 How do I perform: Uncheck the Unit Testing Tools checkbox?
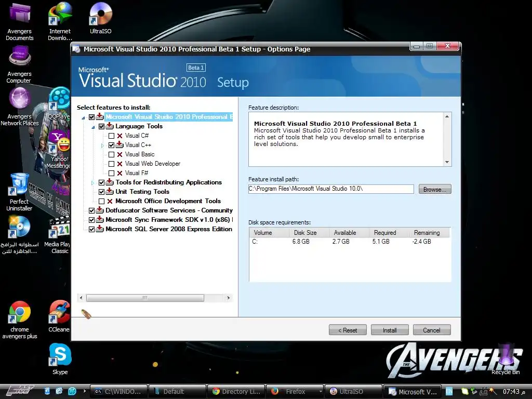101,192
